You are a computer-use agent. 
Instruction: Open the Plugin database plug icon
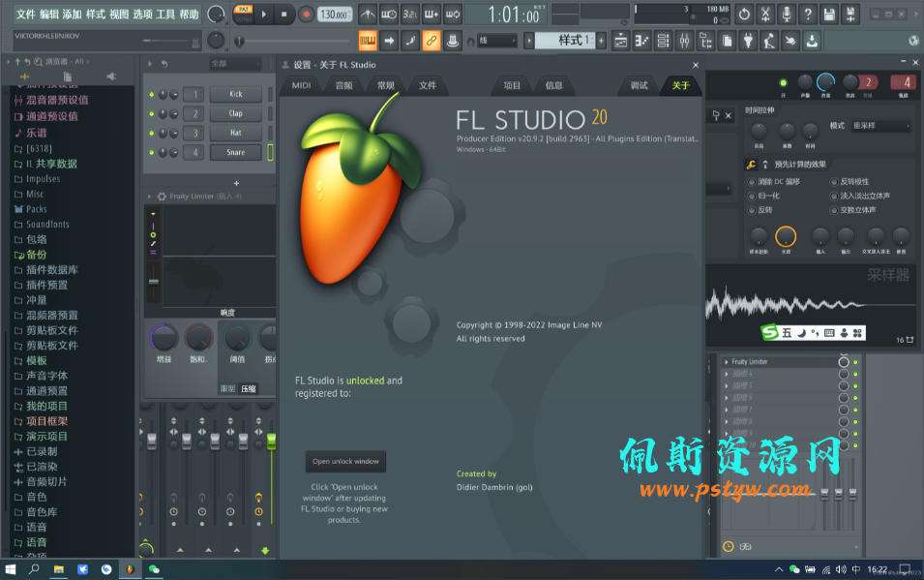click(748, 41)
